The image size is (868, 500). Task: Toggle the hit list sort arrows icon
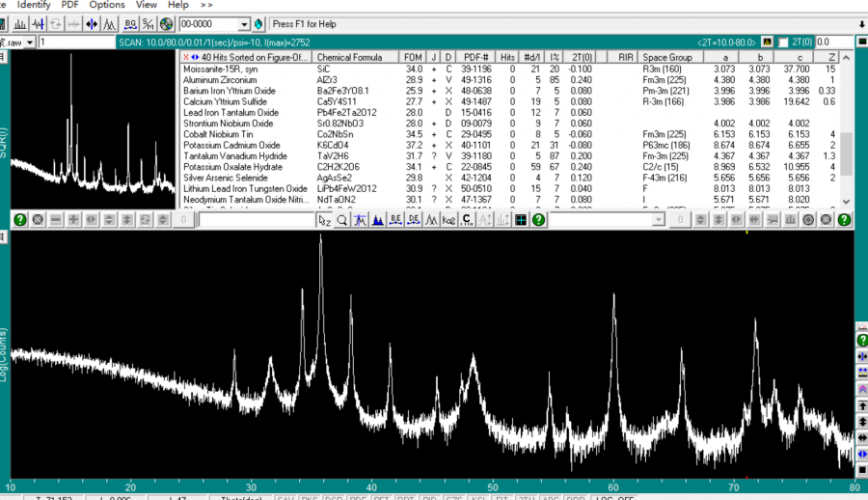pos(195,58)
